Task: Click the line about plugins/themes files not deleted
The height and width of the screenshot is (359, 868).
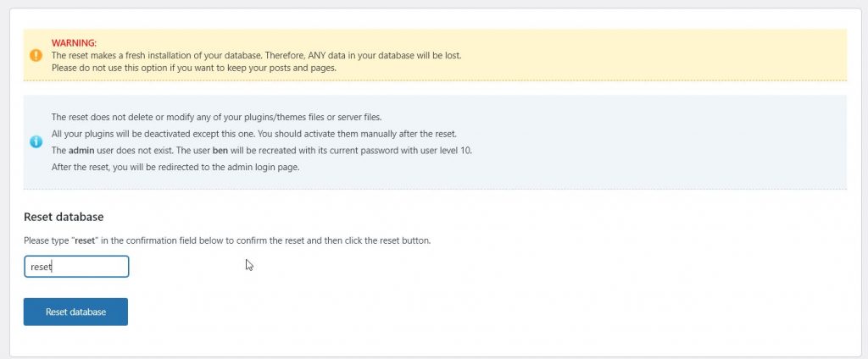Action: pos(222,117)
